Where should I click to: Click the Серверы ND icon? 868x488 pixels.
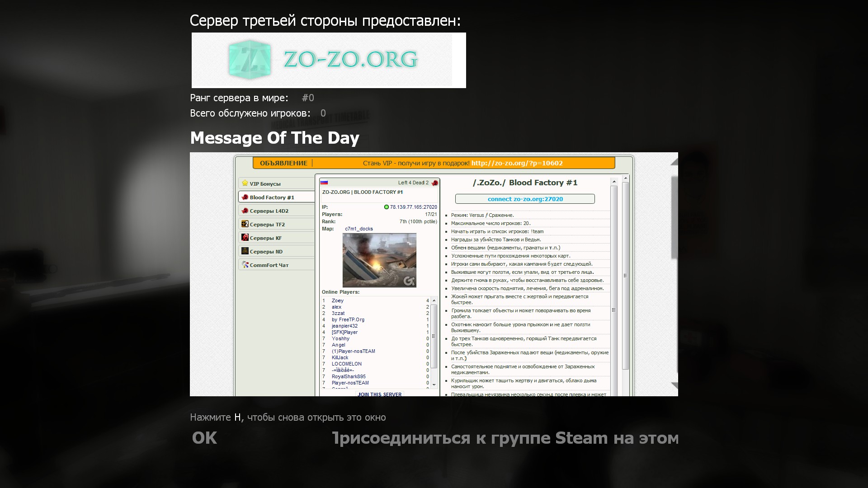pos(245,251)
